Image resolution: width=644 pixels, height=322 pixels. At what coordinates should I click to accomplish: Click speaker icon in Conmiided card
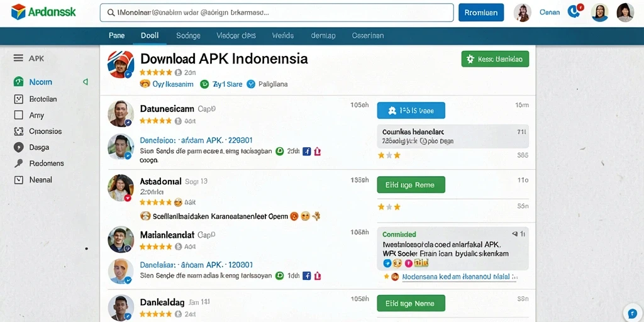[x=514, y=234]
